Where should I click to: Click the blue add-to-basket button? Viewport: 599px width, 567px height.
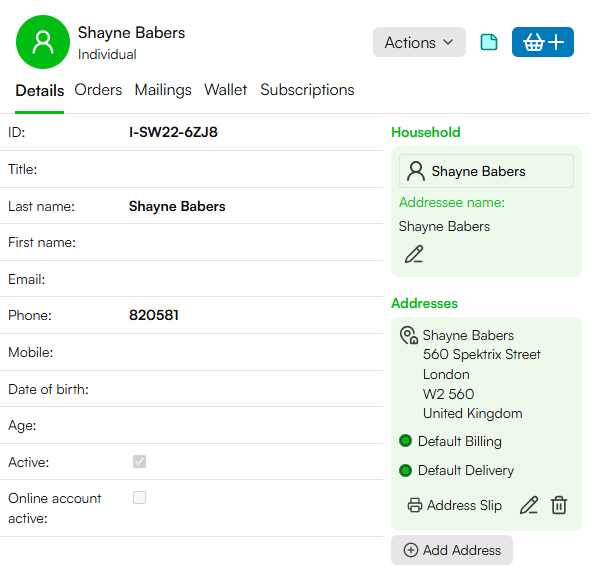542,42
